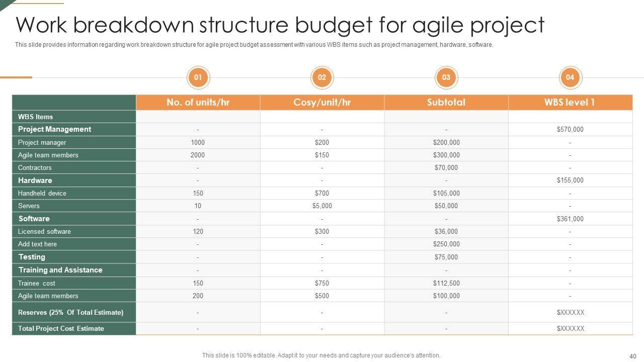
Task: Click the orange 04 circle badge
Action: (570, 77)
